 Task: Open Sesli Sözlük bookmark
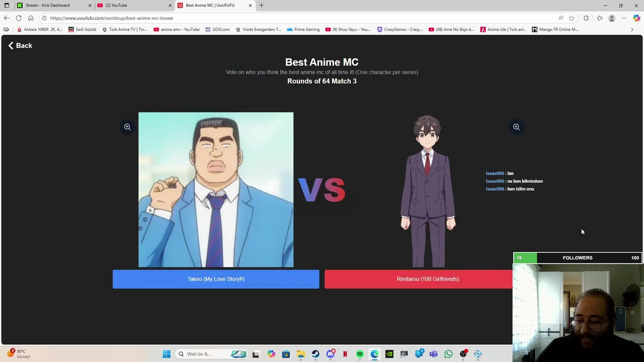click(x=83, y=30)
